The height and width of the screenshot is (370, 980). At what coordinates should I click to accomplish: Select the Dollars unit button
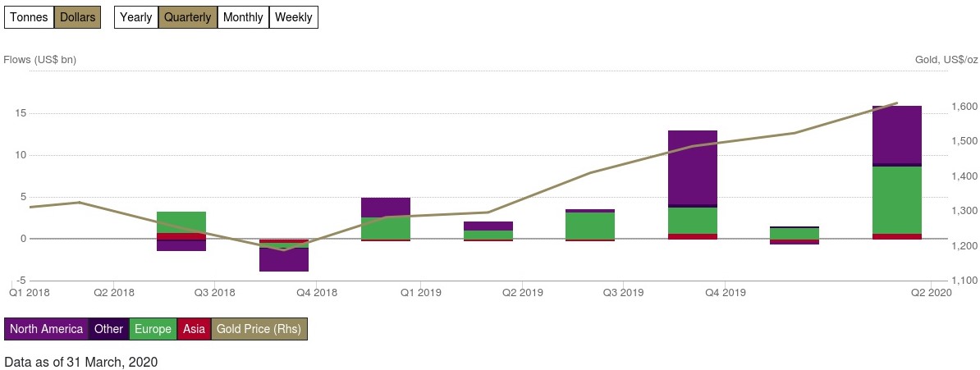[77, 17]
